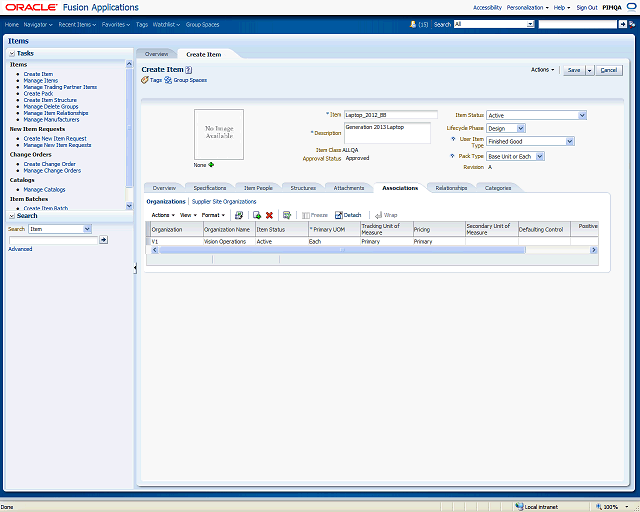Click the green add image arrow
640x512 pixels.
coord(211,165)
